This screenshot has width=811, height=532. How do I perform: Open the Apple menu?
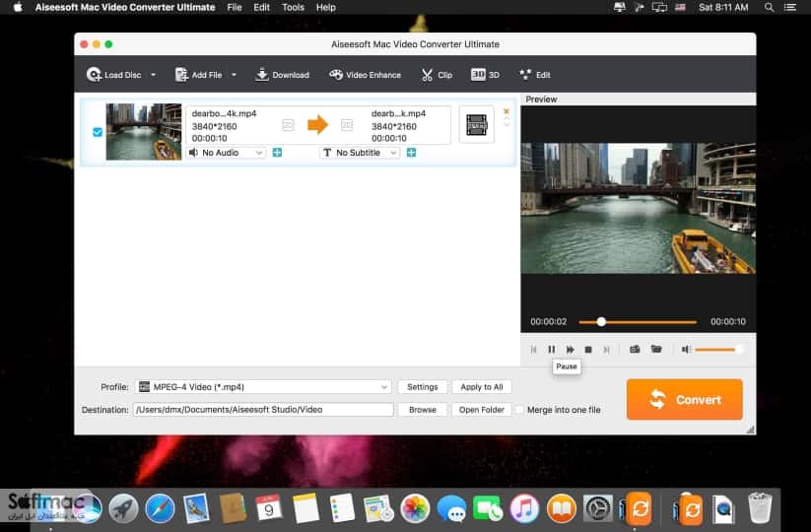click(18, 7)
